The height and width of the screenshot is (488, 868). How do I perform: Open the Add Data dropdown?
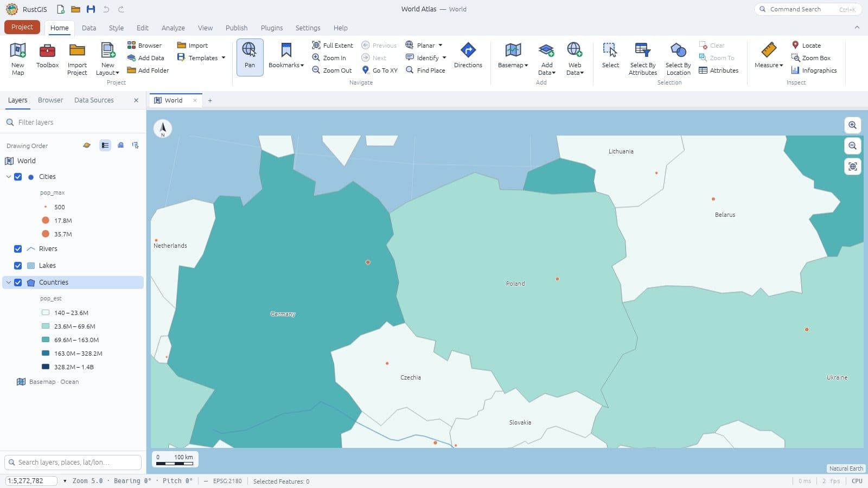(x=546, y=60)
